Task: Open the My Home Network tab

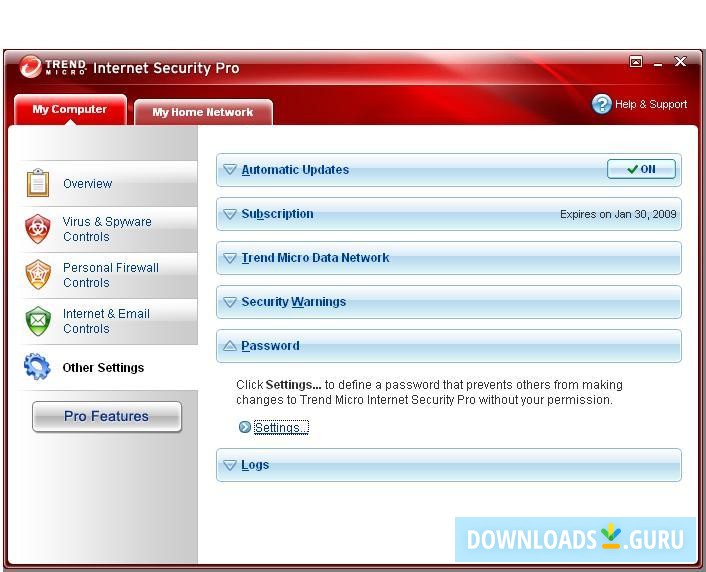Action: click(203, 112)
